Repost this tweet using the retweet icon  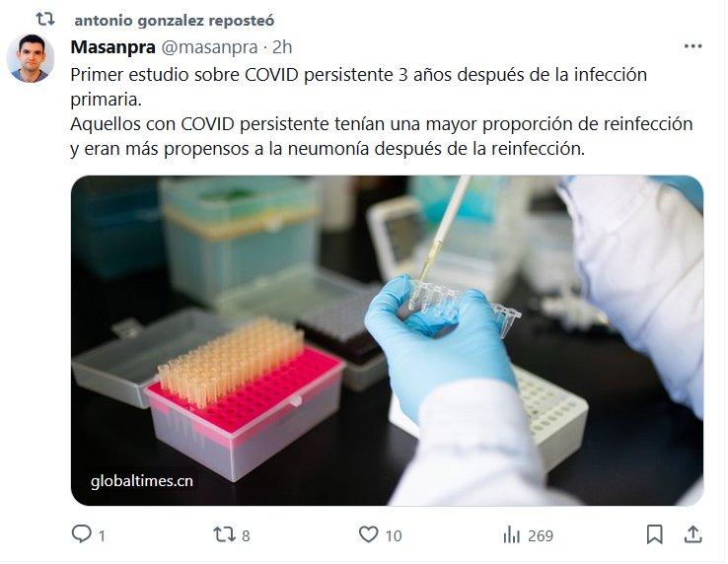(x=224, y=534)
